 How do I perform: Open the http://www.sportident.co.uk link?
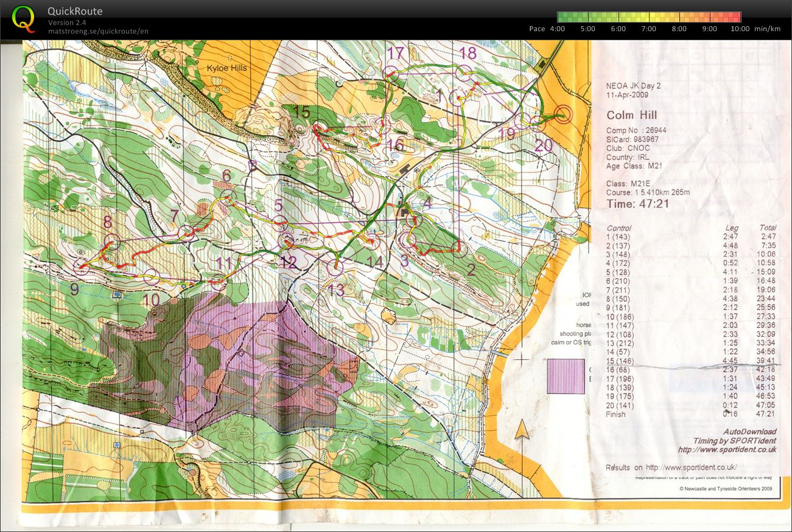[727, 450]
